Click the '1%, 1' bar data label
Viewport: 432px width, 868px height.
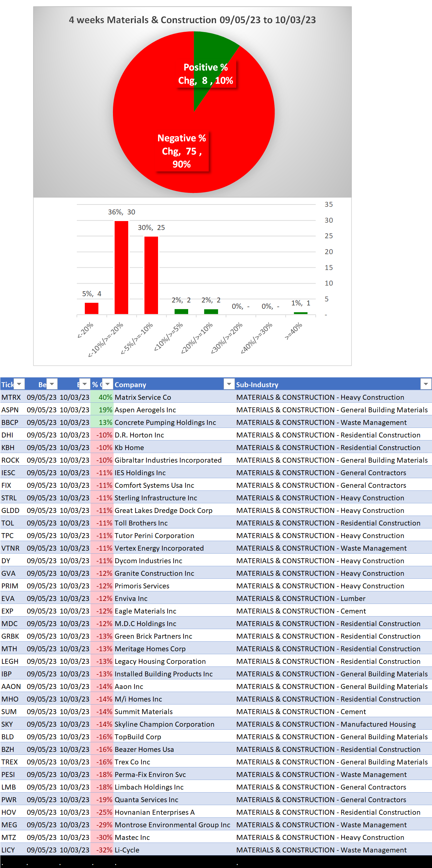301,303
